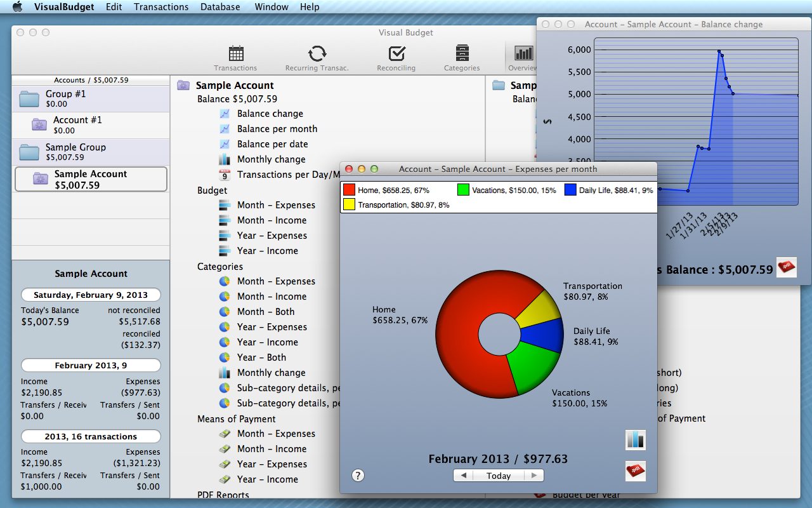Open Balance per month report
Viewport: 812px width, 508px height.
pos(277,129)
